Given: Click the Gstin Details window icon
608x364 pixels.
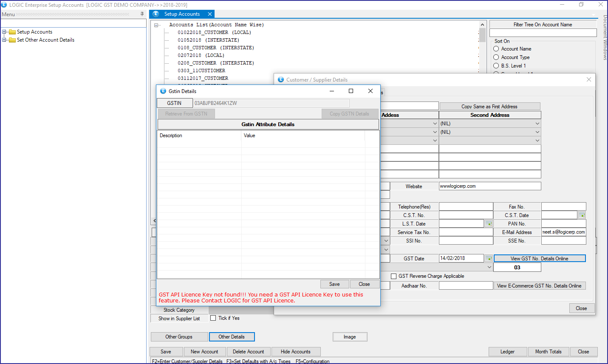Looking at the screenshot, I should pos(163,91).
